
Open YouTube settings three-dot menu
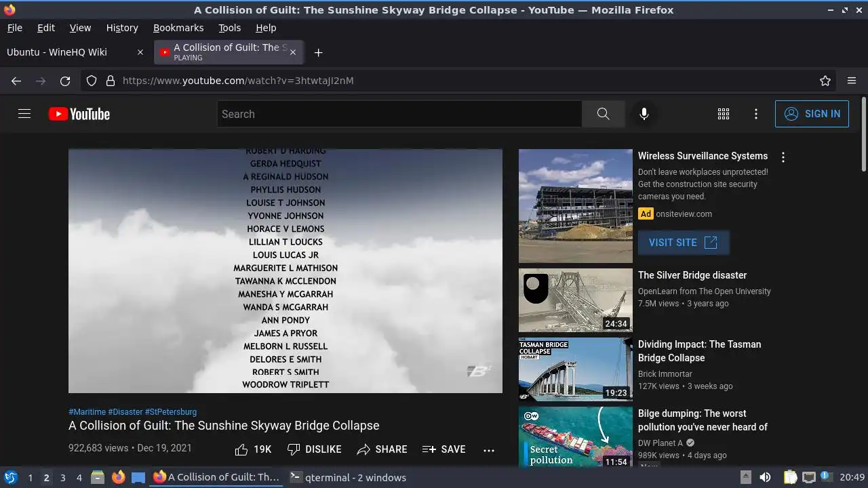(756, 114)
